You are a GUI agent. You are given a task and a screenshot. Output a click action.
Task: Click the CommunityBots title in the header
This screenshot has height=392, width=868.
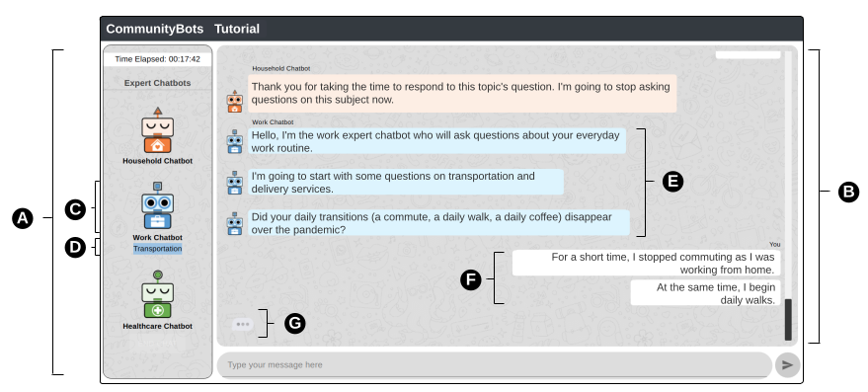(155, 29)
